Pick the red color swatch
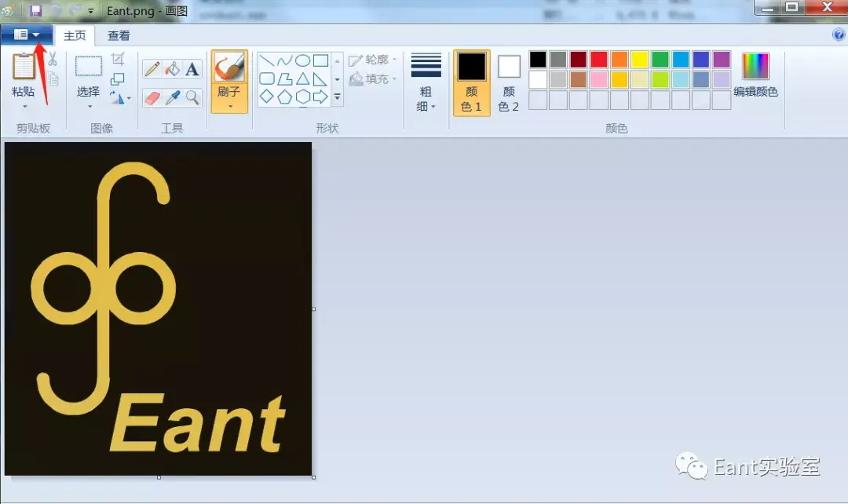 click(598, 60)
